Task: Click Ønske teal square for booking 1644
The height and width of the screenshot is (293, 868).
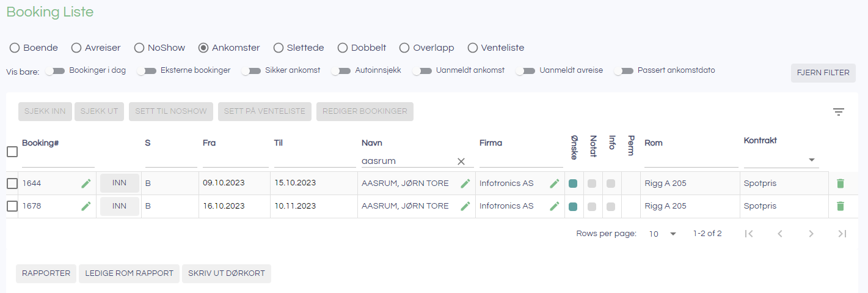Action: [573, 184]
